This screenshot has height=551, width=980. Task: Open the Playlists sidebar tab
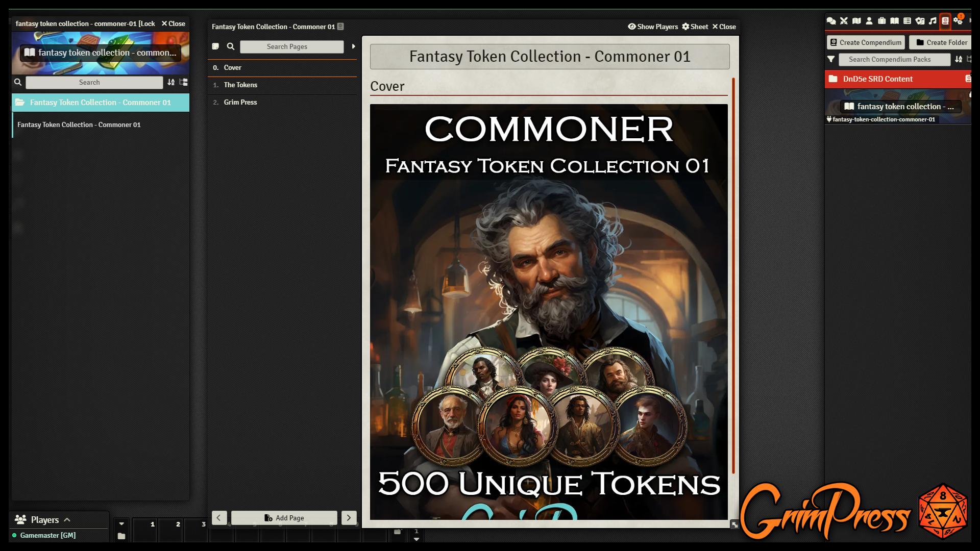(x=933, y=20)
